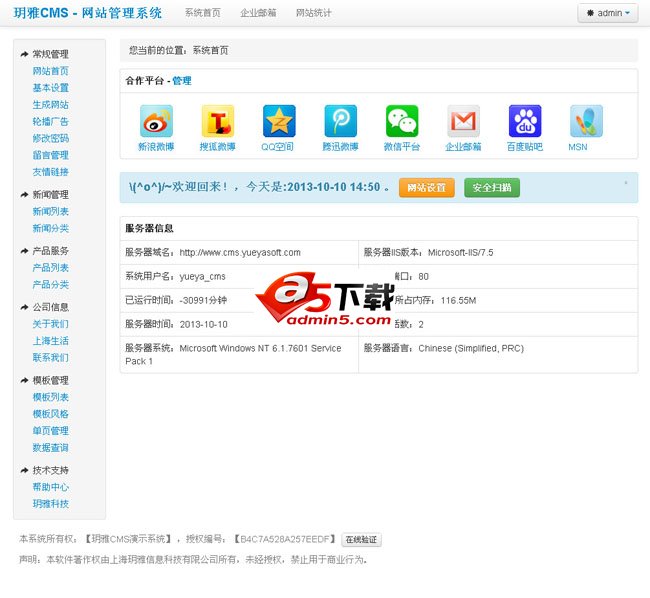Open the 新浪微博 Sina Weibo icon
Viewport: 650px width, 598px height.
pyautogui.click(x=156, y=121)
